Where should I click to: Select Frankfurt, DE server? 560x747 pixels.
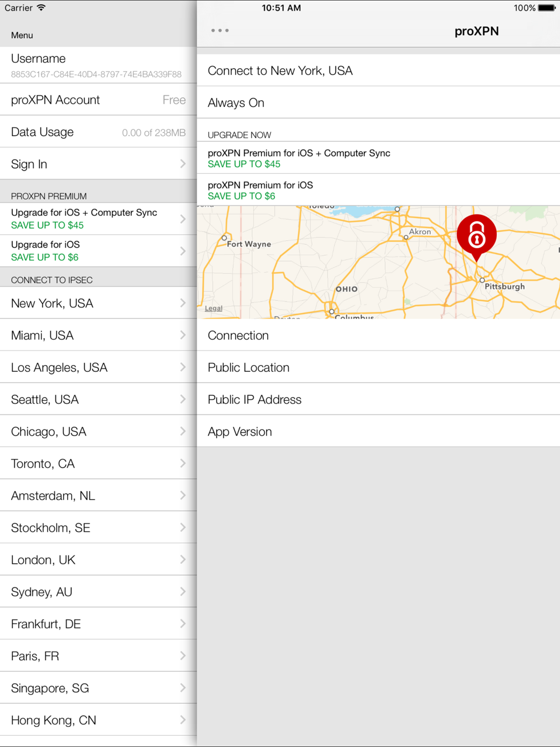pyautogui.click(x=98, y=624)
